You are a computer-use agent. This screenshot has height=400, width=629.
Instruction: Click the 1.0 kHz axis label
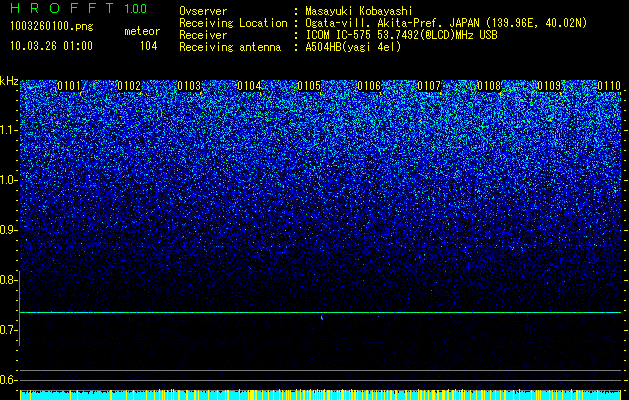pyautogui.click(x=8, y=180)
